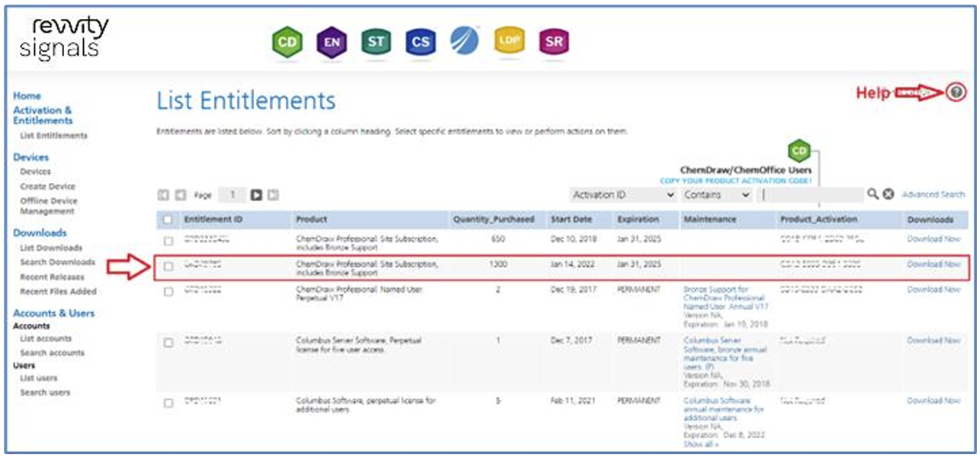
Task: Click Download Now for Named User Perpetual row
Action: pyautogui.click(x=933, y=290)
